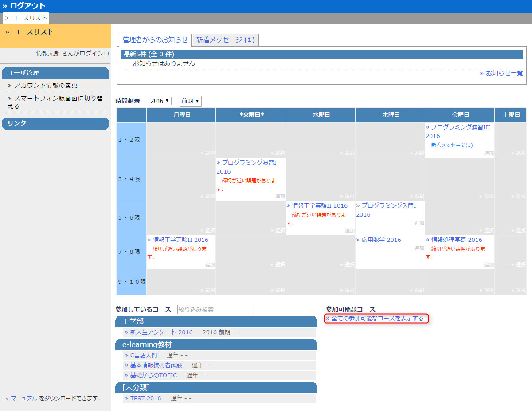Open プログラミング演習III 2016 course
Viewport: 532px width, 411px height.
[460, 127]
